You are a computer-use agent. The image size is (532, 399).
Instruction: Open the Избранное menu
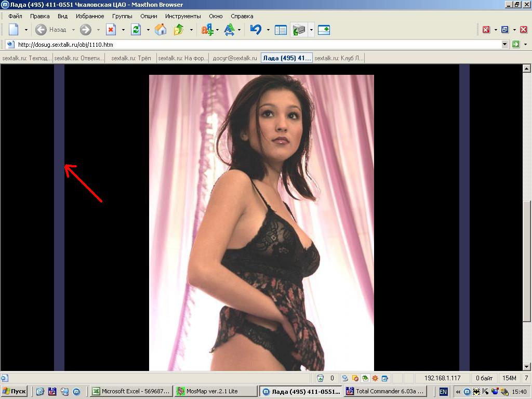90,16
